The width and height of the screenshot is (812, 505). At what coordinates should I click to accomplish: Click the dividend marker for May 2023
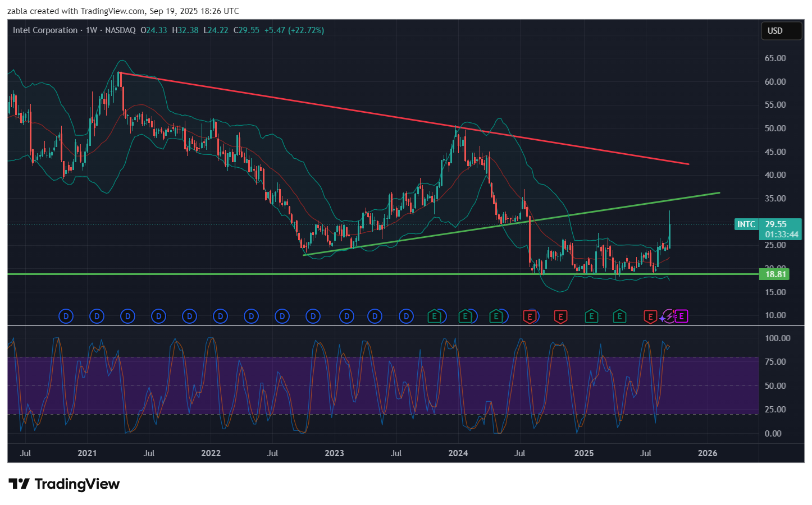(x=375, y=316)
